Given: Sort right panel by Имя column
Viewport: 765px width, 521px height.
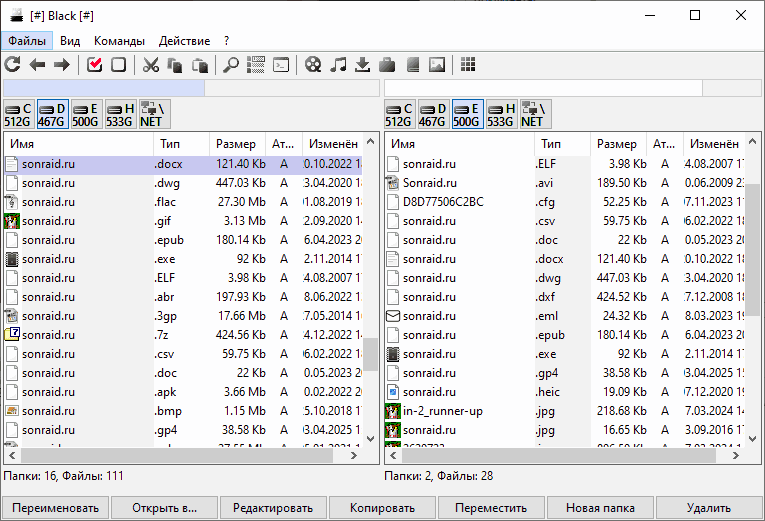Looking at the screenshot, I should click(x=460, y=144).
